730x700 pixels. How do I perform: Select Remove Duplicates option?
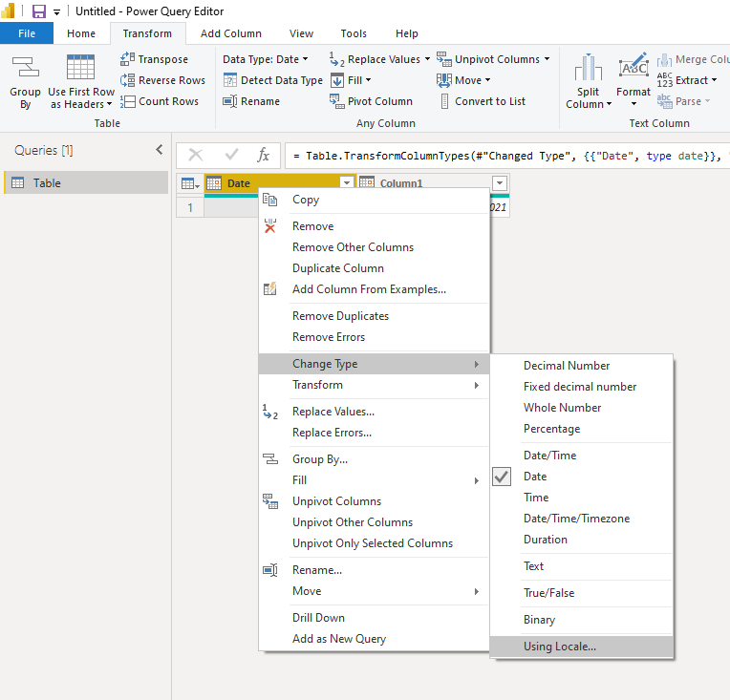(x=374, y=316)
